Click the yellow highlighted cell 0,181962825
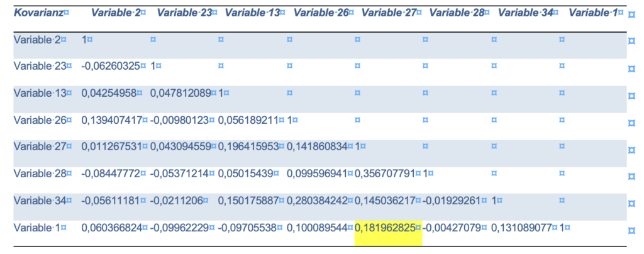 tap(387, 227)
